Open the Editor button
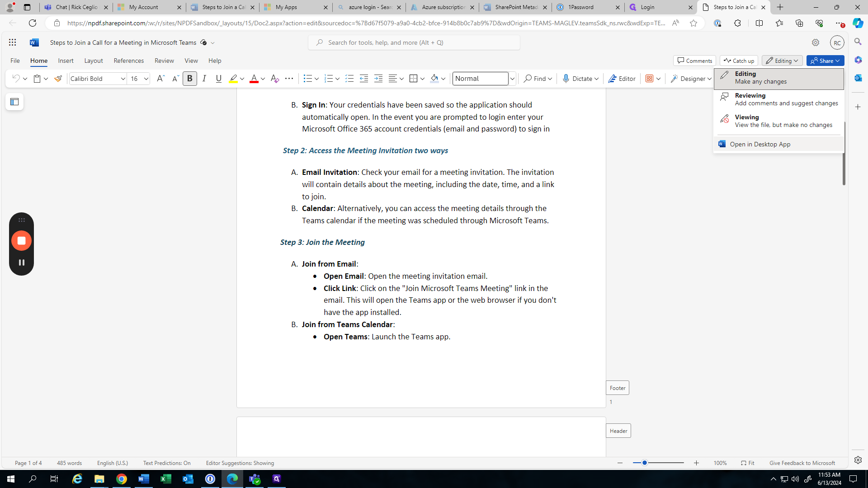Viewport: 868px width, 488px height. point(622,79)
